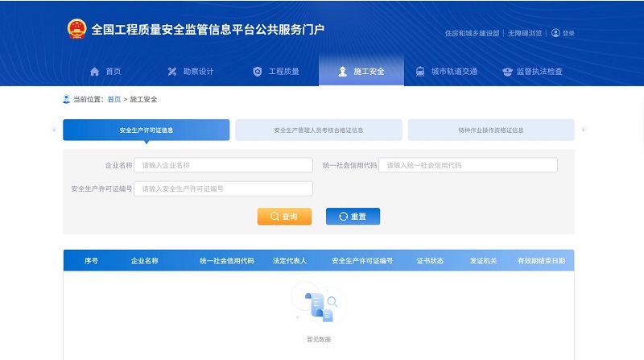Select the 安全生产许可证信息 tab
The width and height of the screenshot is (644, 360).
tap(147, 130)
